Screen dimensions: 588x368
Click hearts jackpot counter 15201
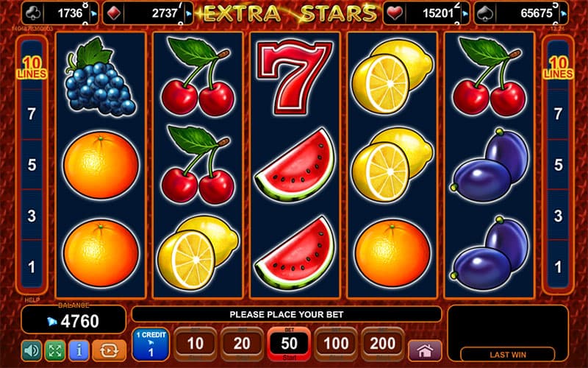point(426,13)
